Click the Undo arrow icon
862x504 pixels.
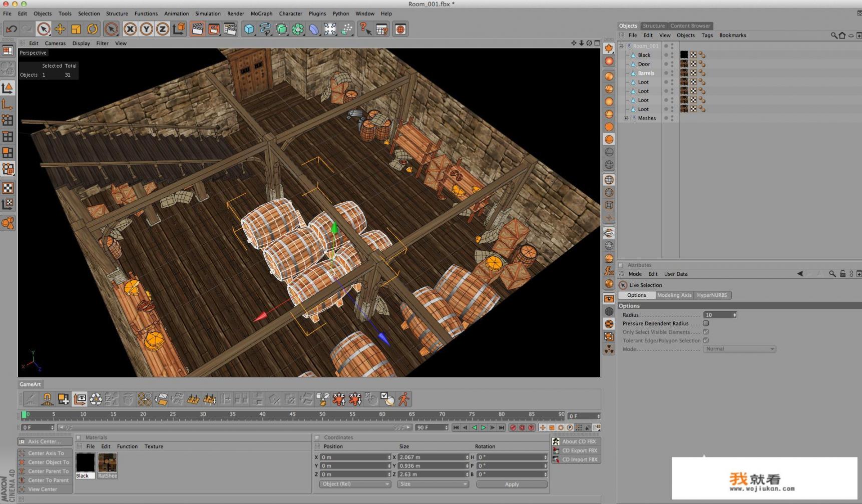(x=11, y=29)
